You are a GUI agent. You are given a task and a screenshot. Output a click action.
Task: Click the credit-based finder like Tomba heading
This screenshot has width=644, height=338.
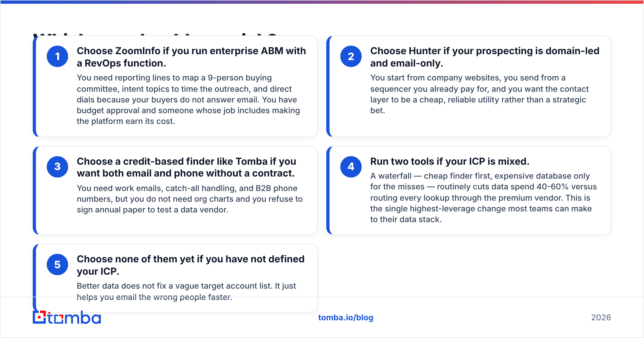coord(186,167)
